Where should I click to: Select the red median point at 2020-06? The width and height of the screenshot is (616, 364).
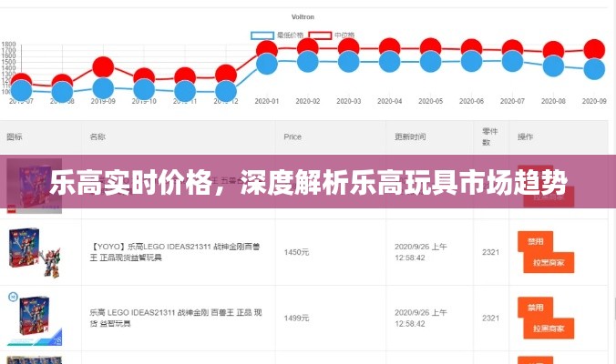click(x=471, y=46)
